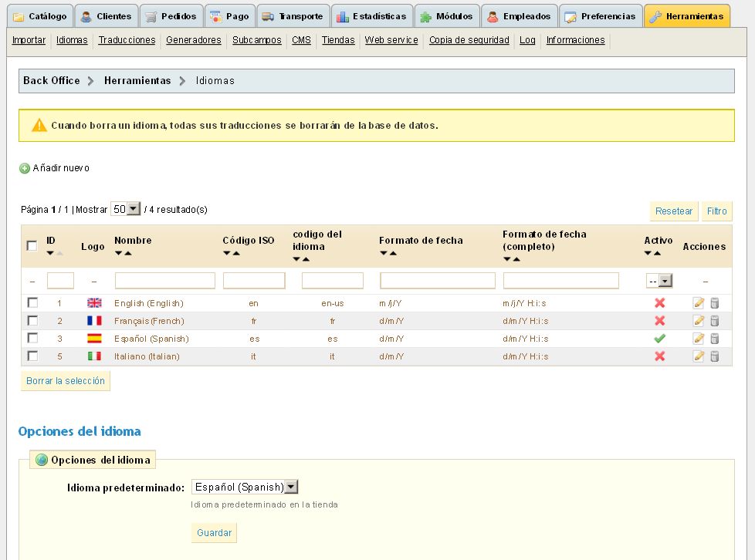Check the Français row checkbox
The height and width of the screenshot is (560, 755).
point(32,320)
